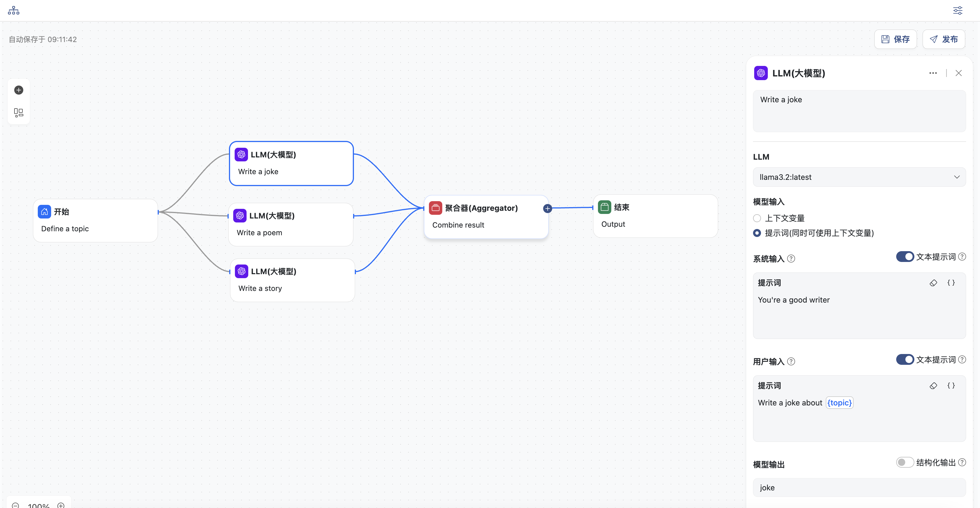Click the 保存 save button
980x508 pixels.
click(x=895, y=39)
